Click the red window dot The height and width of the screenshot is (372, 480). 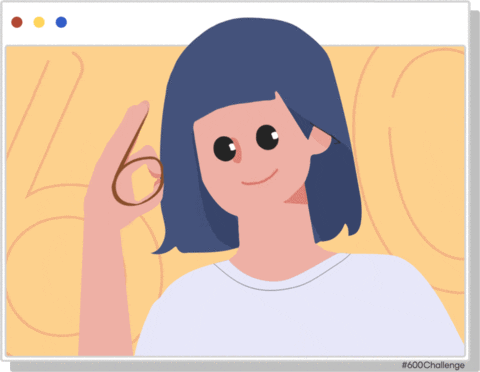coord(17,22)
